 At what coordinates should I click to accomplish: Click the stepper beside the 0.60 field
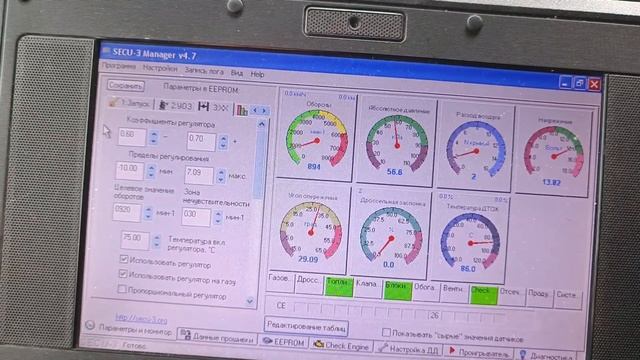coord(153,137)
